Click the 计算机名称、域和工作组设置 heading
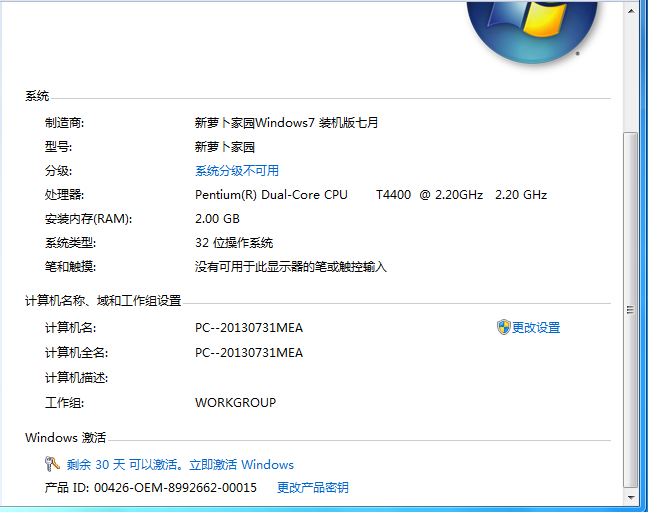 [103, 300]
